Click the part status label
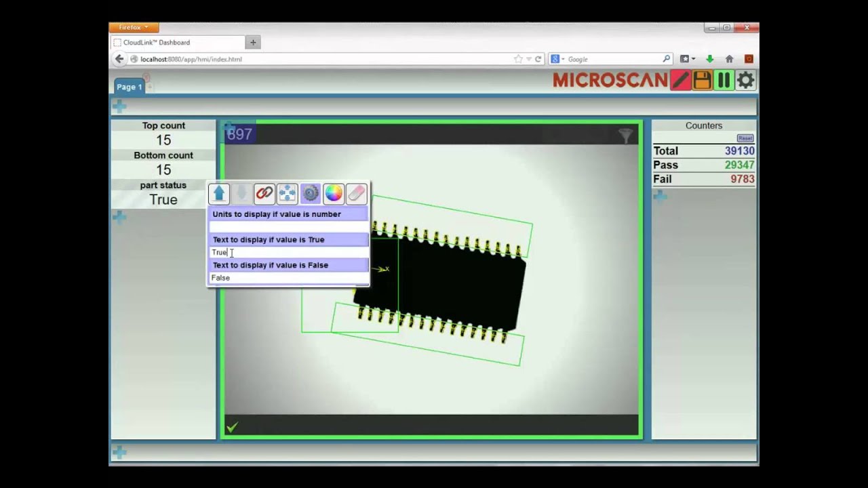The height and width of the screenshot is (488, 868). point(163,185)
